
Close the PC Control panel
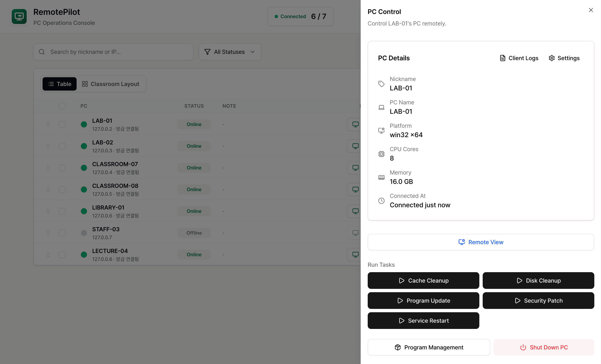click(x=591, y=10)
